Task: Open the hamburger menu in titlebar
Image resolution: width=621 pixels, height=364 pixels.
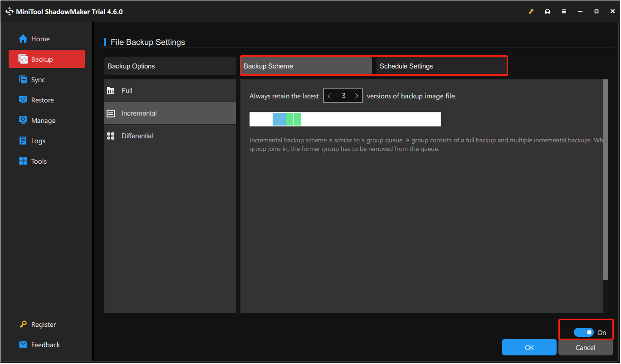Action: (x=564, y=11)
